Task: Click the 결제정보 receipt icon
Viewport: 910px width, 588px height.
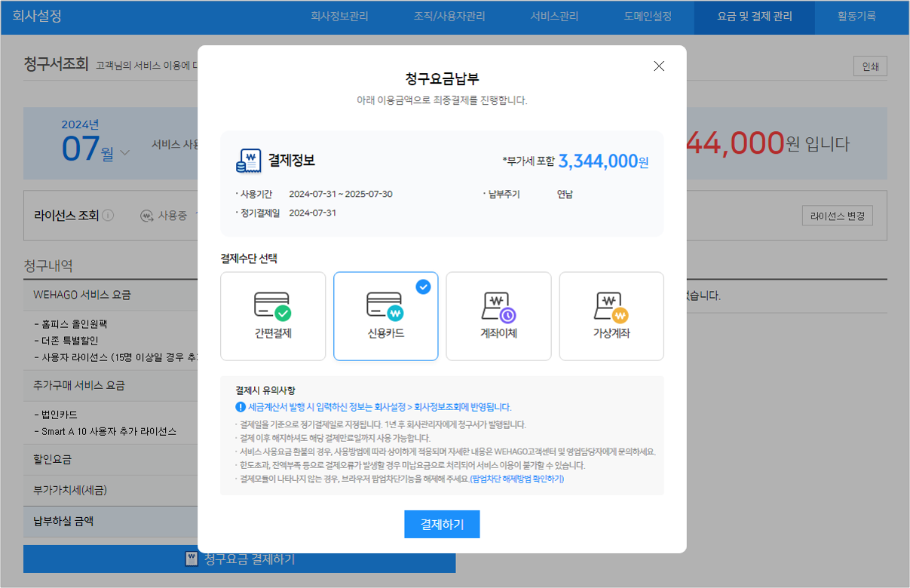Action: [x=248, y=161]
